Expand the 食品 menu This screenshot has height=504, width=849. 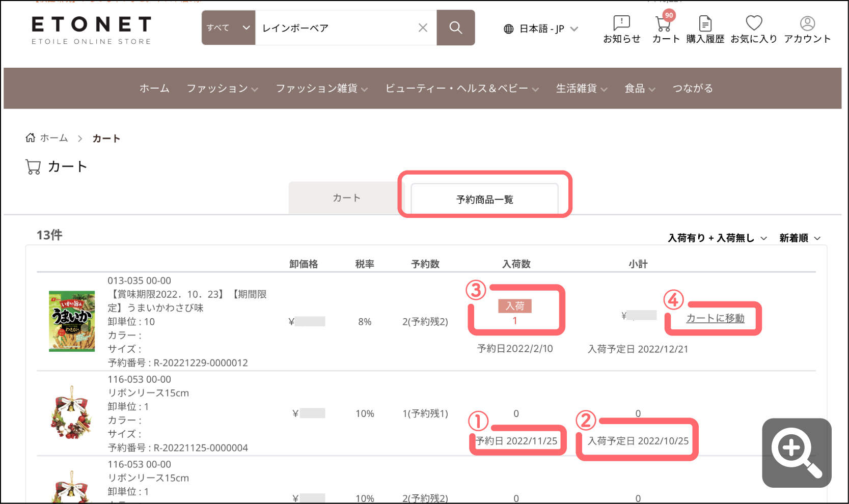pyautogui.click(x=640, y=88)
